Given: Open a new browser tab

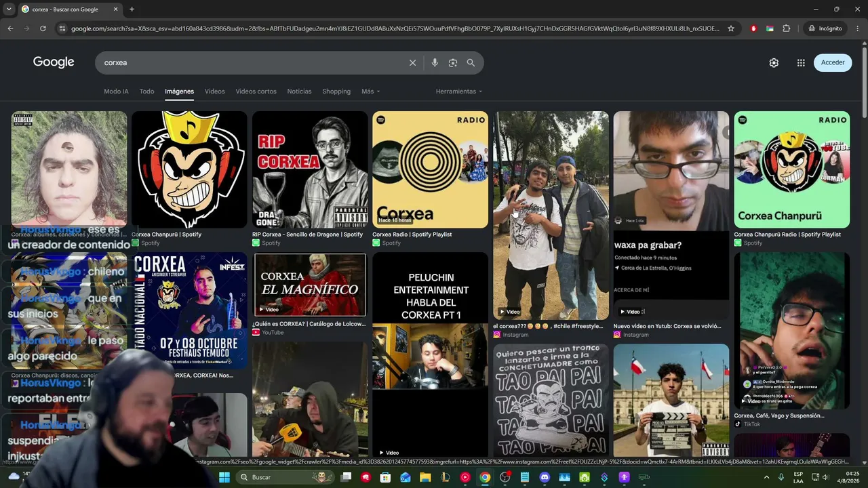Looking at the screenshot, I should pos(132,9).
